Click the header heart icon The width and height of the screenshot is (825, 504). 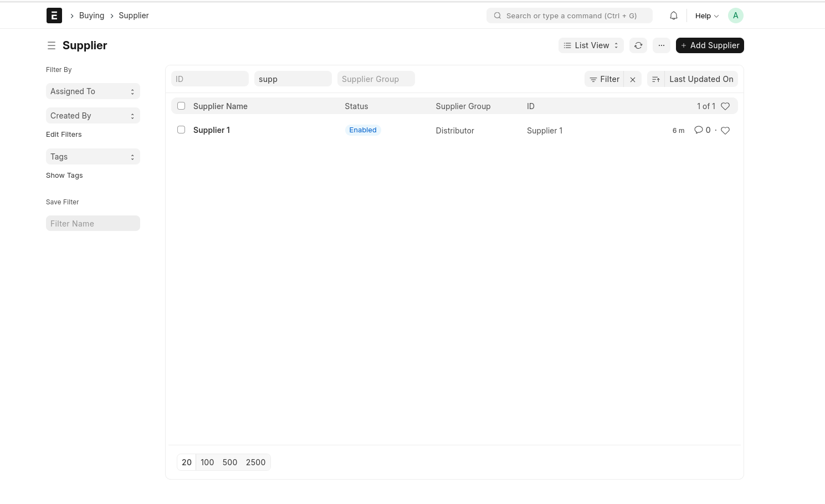(725, 106)
